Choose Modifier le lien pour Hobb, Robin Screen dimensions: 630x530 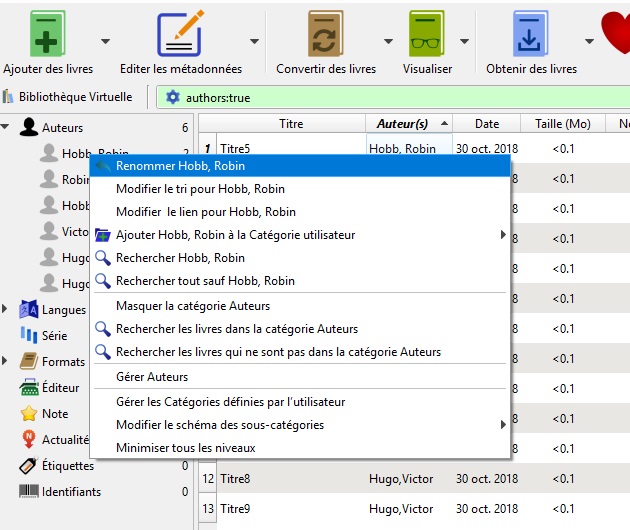click(x=300, y=211)
